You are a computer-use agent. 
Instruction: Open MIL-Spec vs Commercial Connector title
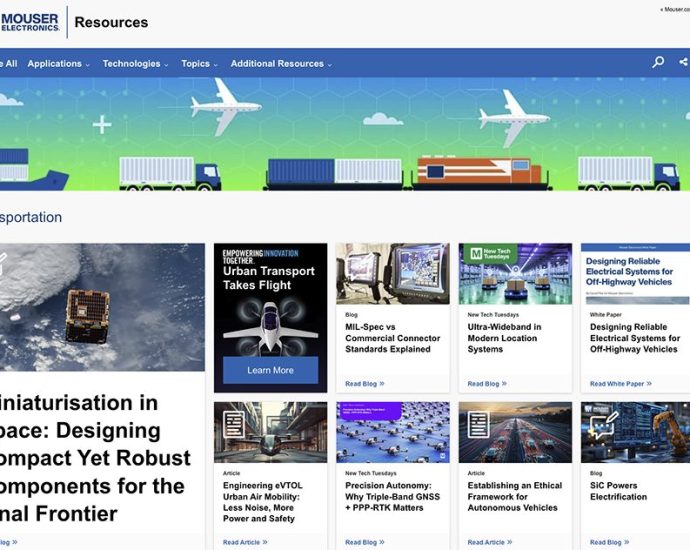pyautogui.click(x=393, y=338)
